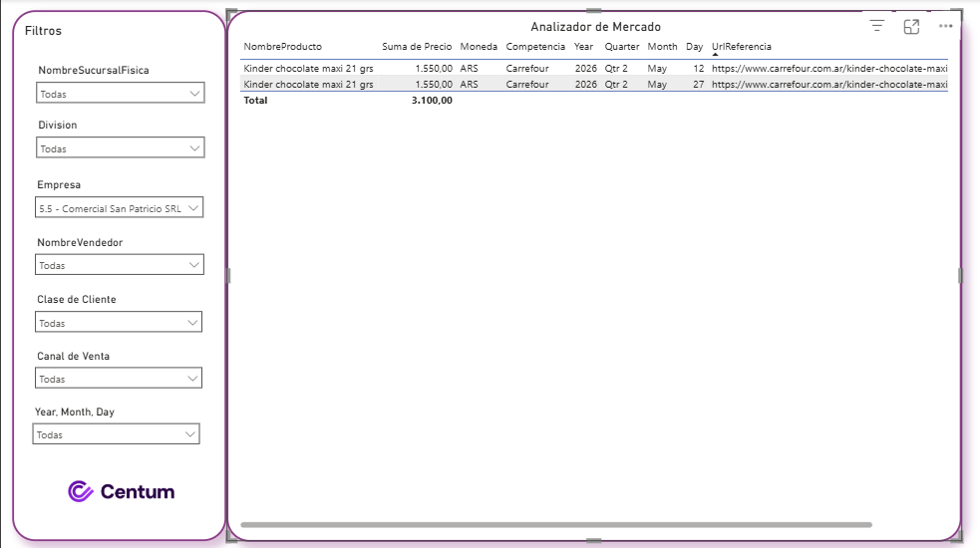
Task: Open Empresa dropdown showing Comercial San Patricio
Action: coord(119,208)
